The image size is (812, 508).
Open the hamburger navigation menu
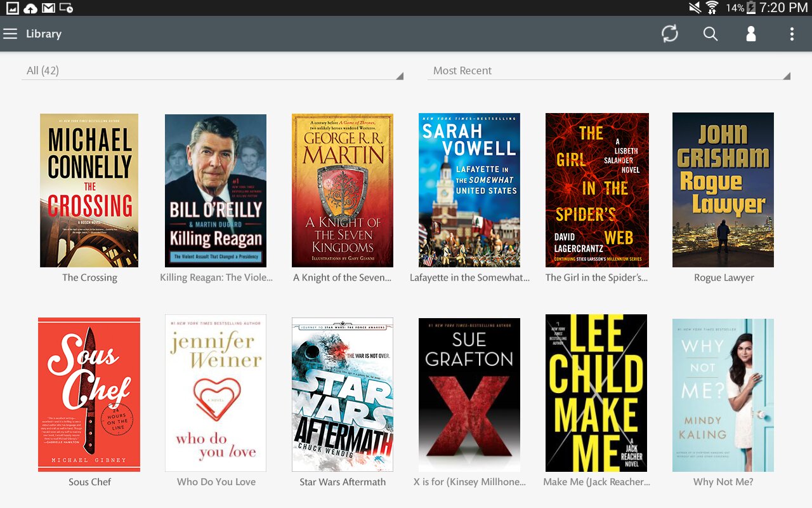coord(10,34)
